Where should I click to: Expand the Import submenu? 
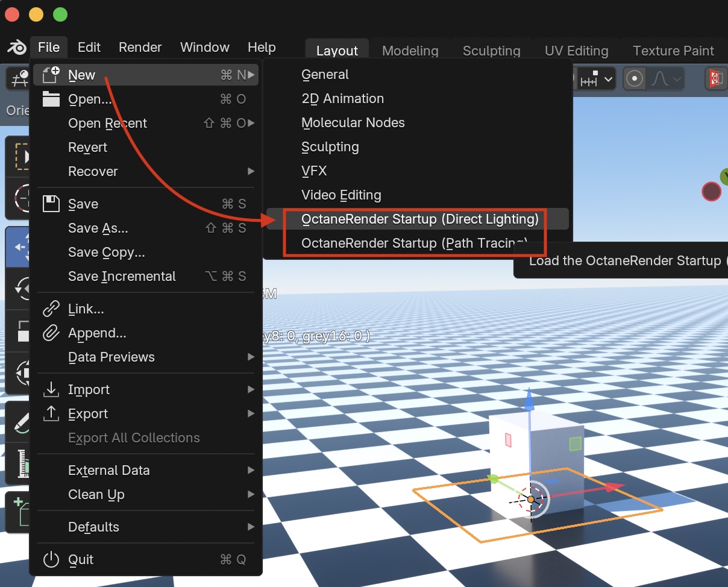pyautogui.click(x=146, y=389)
